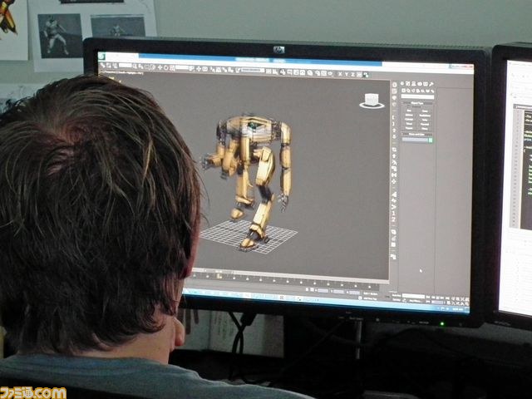Click the Cylinder primitive button
Image resolution: width=532 pixels, height=399 pixels.
tap(409, 120)
